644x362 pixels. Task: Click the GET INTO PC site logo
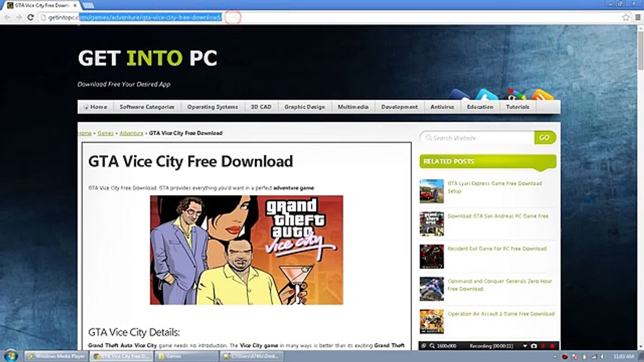coord(147,58)
